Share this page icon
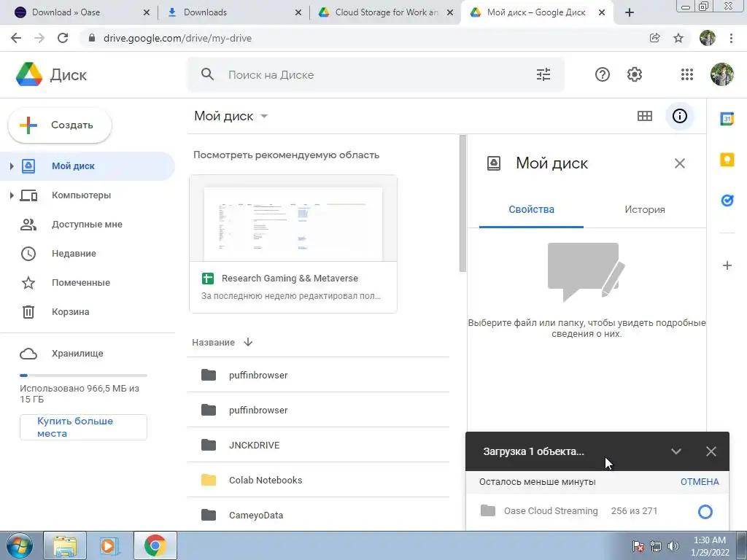 654,38
